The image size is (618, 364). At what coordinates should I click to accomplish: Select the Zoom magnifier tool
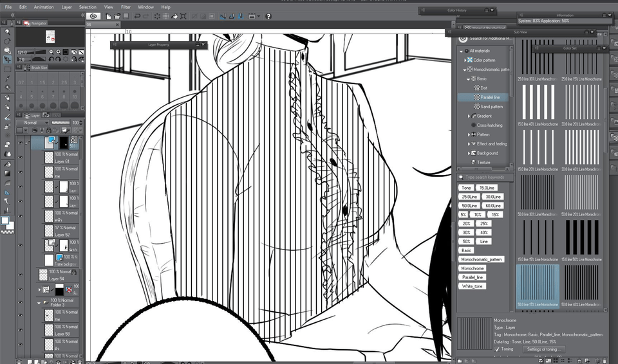(x=8, y=31)
